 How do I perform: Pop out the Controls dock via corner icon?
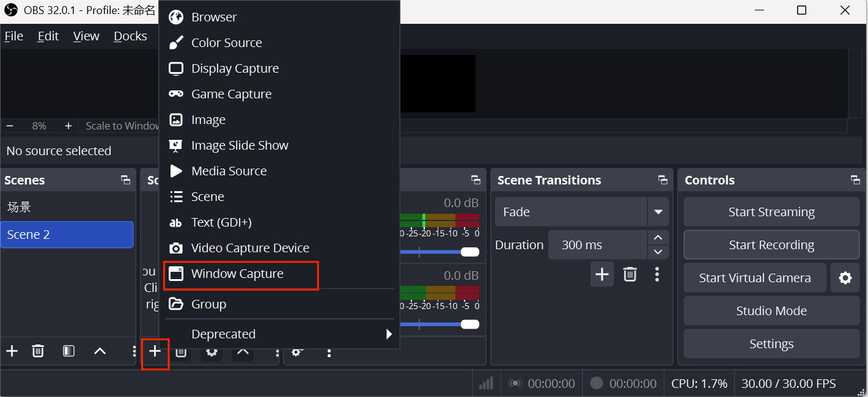tap(855, 180)
